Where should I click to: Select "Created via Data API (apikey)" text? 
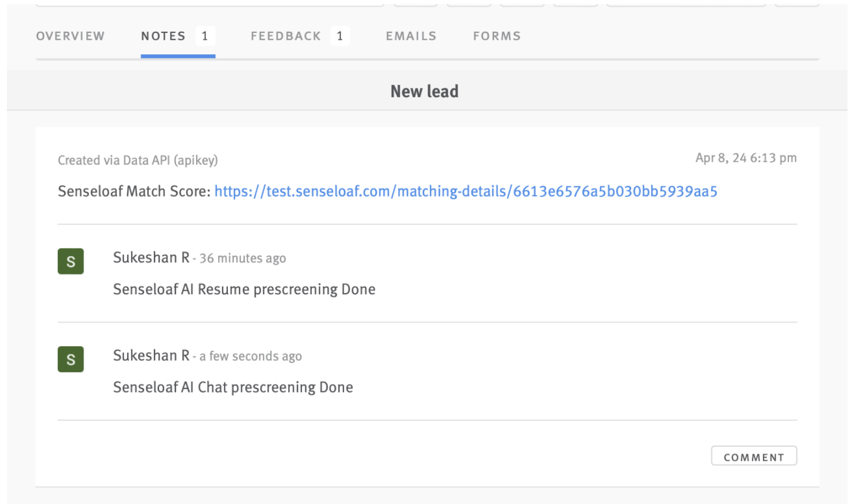click(x=138, y=160)
